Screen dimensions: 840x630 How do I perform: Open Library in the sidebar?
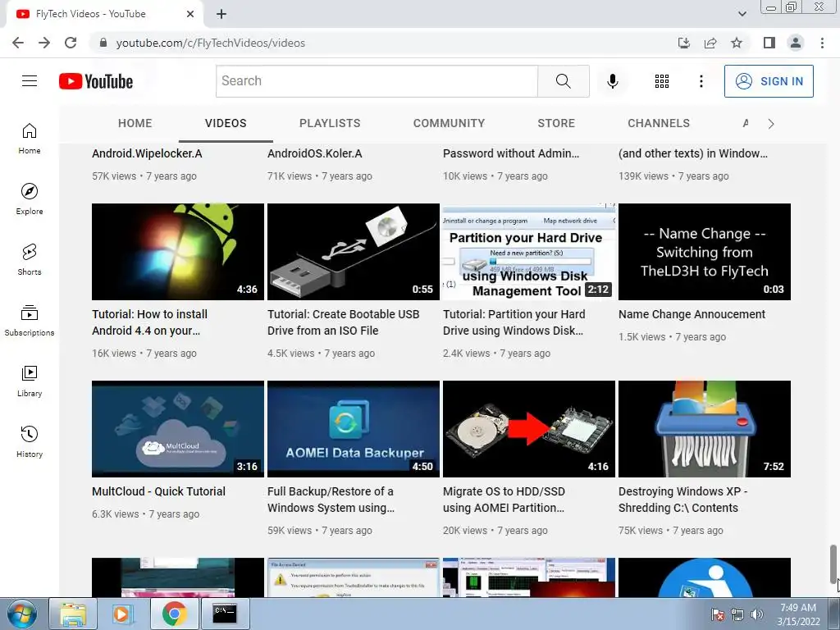pos(30,381)
